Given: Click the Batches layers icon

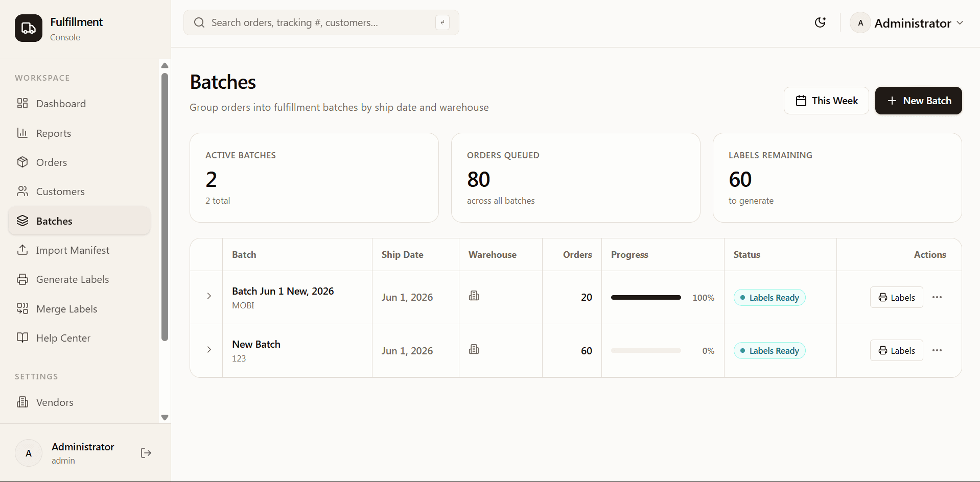Looking at the screenshot, I should (22, 221).
